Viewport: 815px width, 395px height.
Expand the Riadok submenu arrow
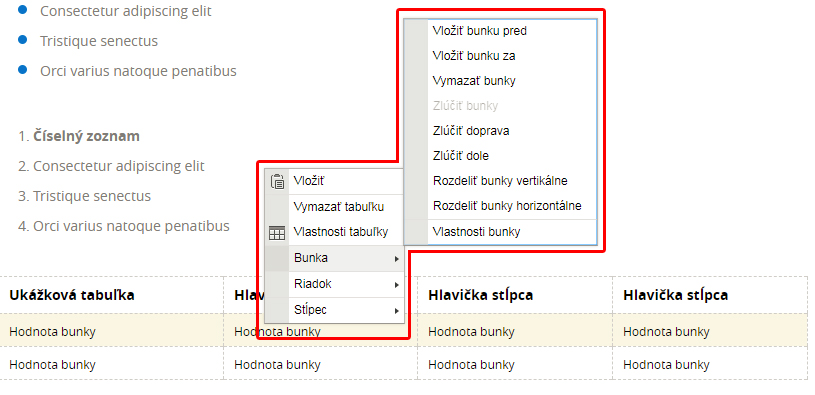click(397, 285)
